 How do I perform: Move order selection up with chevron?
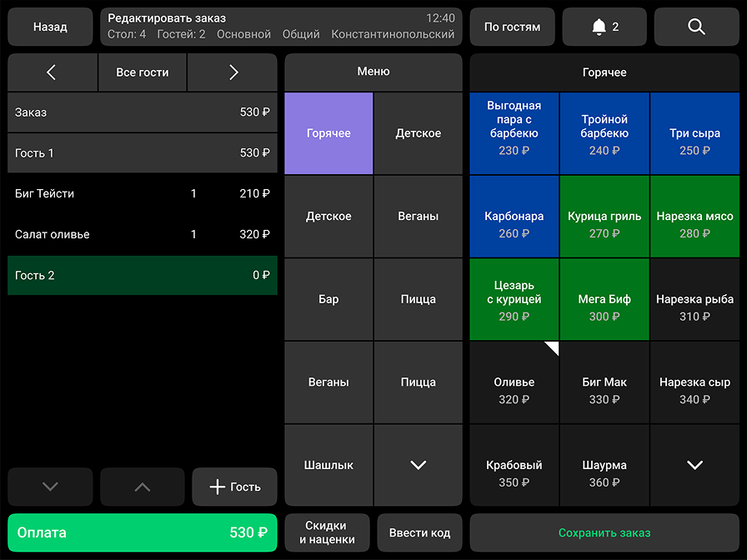point(143,487)
